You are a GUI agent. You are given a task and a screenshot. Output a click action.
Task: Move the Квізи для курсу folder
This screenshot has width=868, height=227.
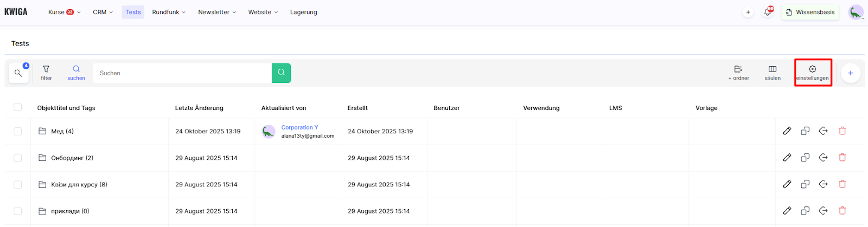(x=823, y=184)
